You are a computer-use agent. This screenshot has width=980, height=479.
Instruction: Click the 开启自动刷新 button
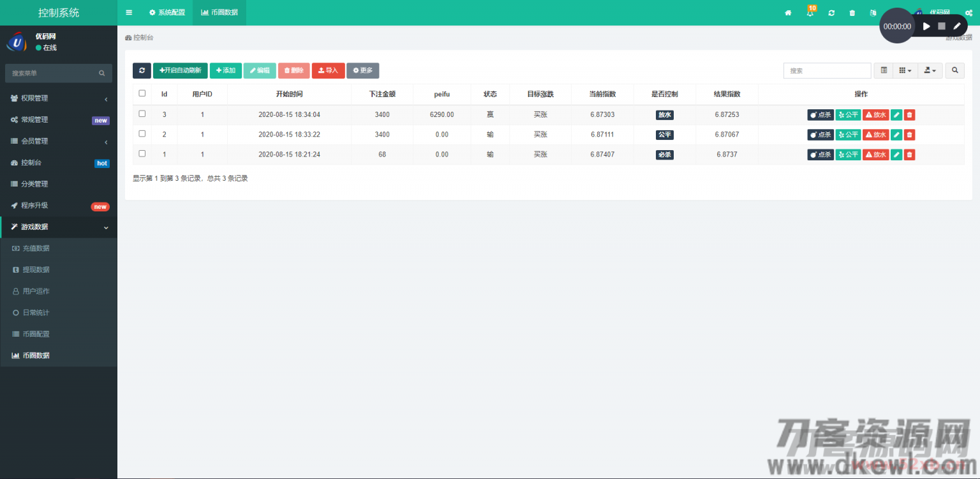[x=180, y=70]
